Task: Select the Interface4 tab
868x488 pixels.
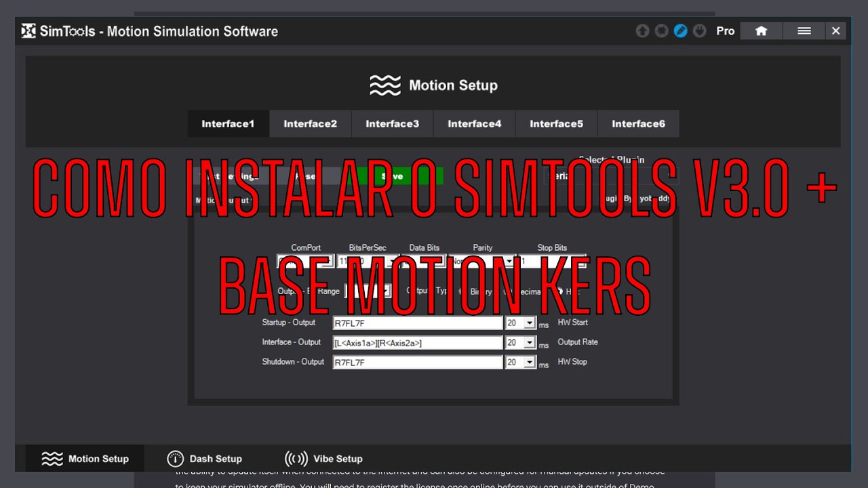Action: point(474,124)
